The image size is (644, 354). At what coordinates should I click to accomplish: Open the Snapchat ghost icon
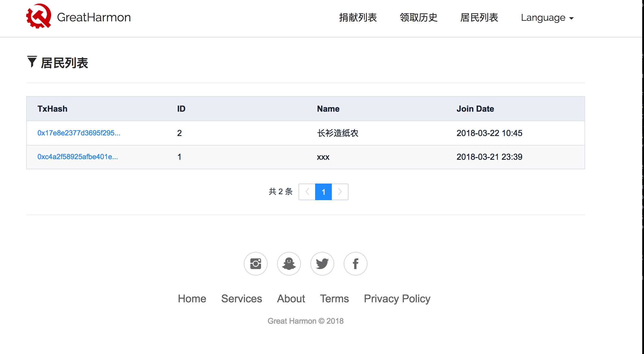[289, 264]
